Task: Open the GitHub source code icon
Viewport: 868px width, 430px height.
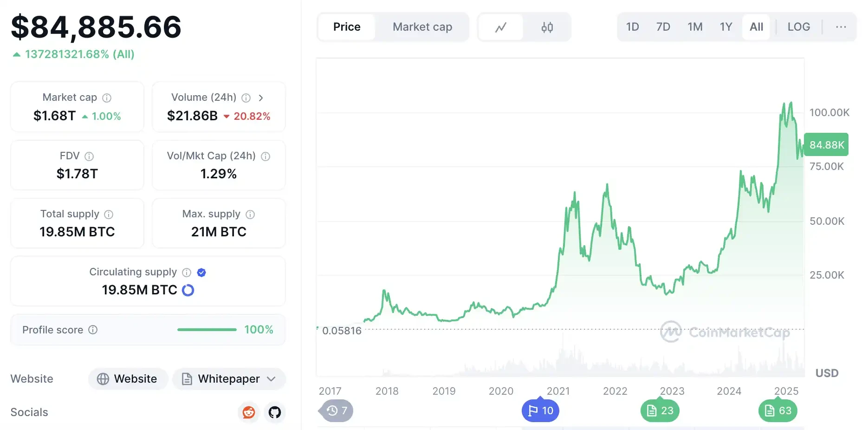Action: pos(275,412)
